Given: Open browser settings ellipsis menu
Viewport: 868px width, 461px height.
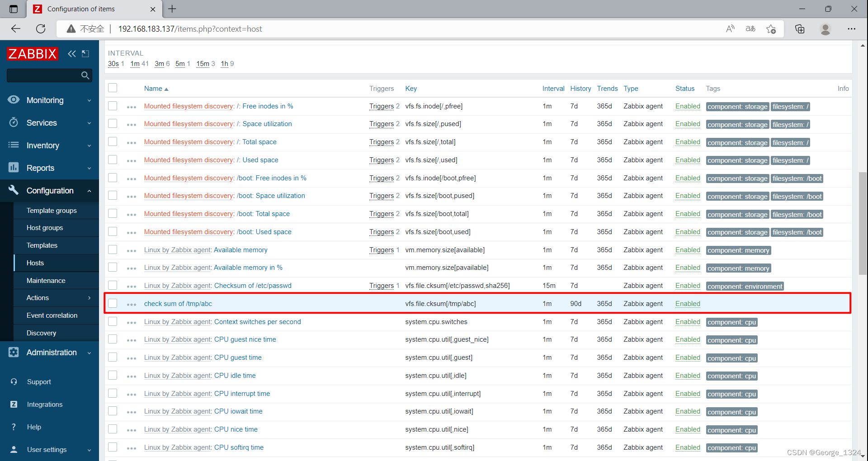Looking at the screenshot, I should [x=852, y=29].
